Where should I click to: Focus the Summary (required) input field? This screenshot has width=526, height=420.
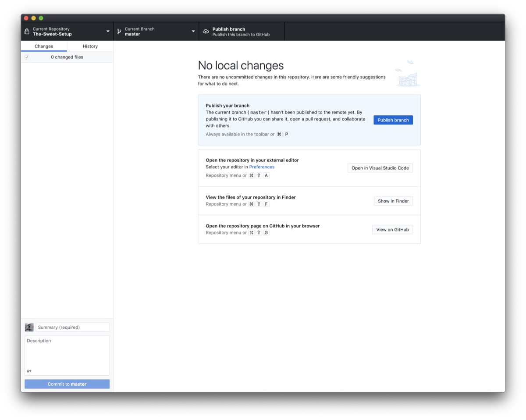[72, 327]
